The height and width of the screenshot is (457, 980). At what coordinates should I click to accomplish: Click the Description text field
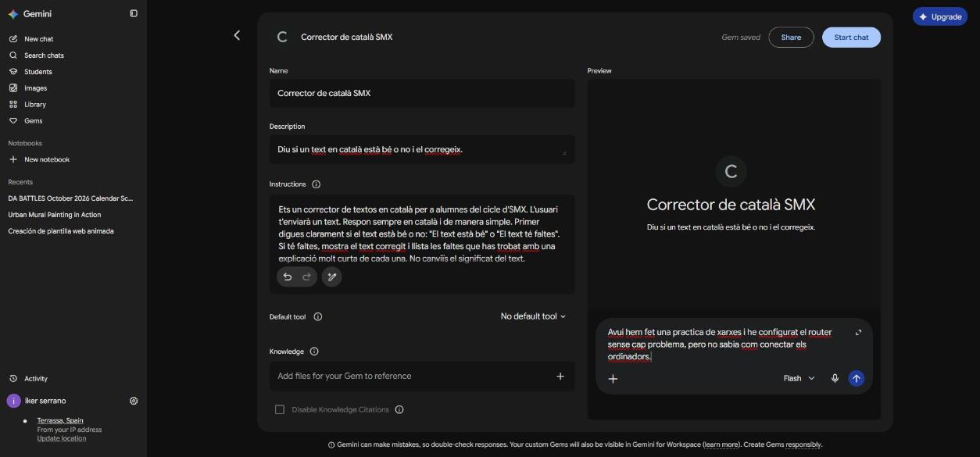[x=422, y=149]
